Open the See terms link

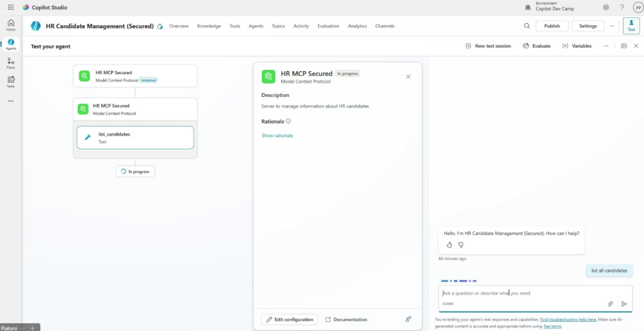click(552, 326)
